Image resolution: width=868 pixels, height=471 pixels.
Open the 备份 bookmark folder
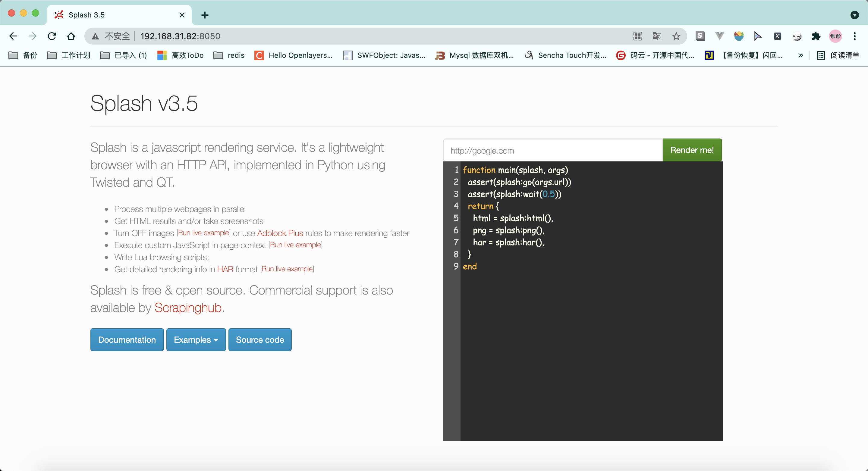point(23,55)
